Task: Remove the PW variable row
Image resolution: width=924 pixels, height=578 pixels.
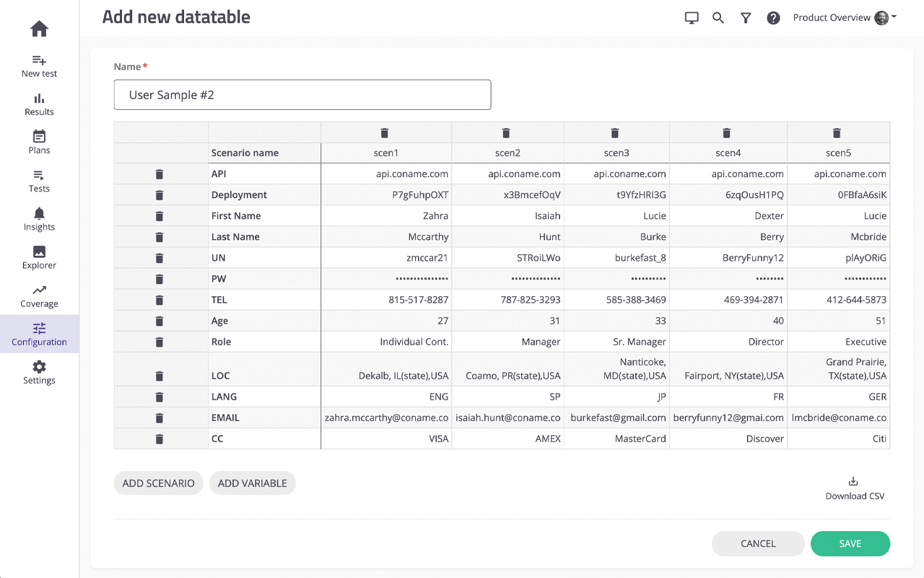Action: pyautogui.click(x=160, y=278)
